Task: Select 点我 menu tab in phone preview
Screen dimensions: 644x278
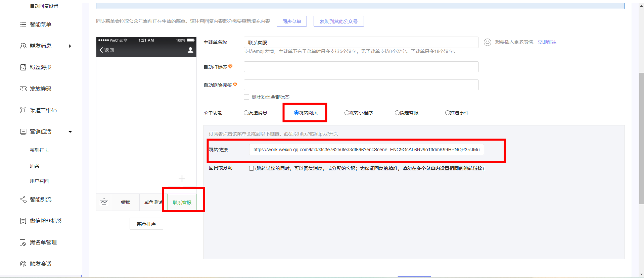Action: pyautogui.click(x=125, y=202)
